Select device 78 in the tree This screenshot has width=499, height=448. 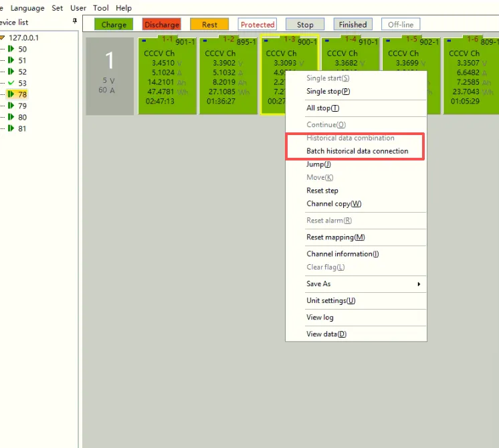(22, 94)
